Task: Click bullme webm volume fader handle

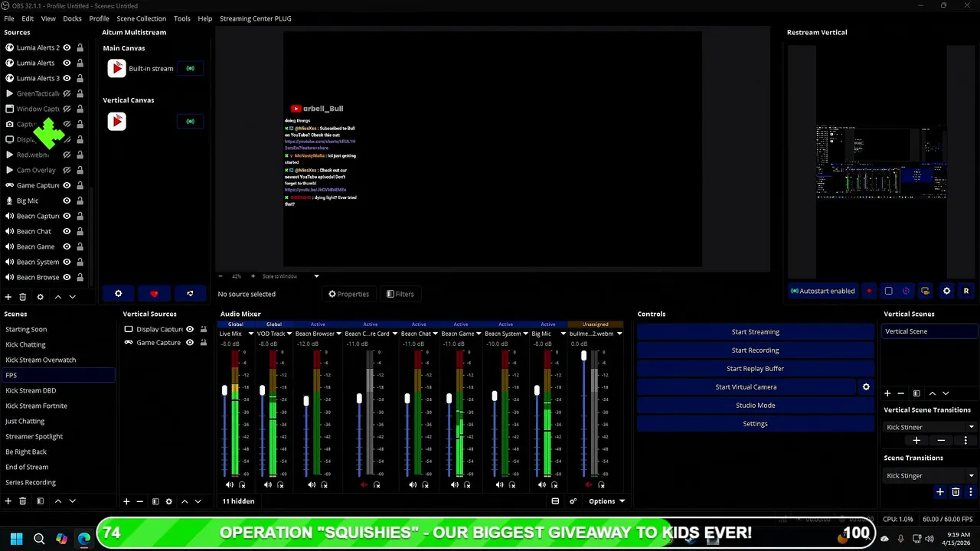Action: click(x=583, y=356)
